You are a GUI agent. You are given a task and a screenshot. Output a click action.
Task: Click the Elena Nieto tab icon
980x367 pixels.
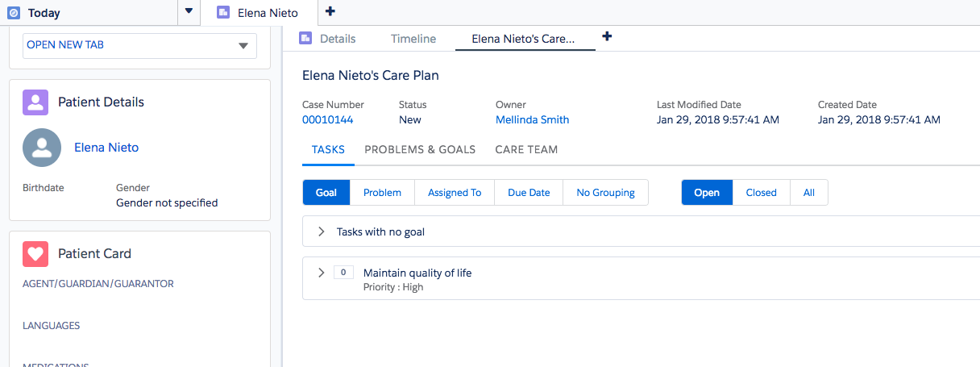pyautogui.click(x=223, y=13)
